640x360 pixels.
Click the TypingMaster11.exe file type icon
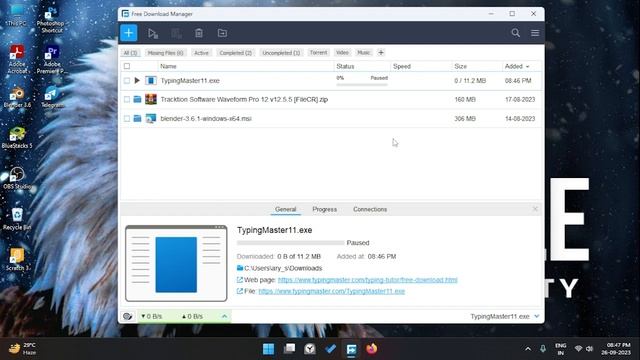coord(151,80)
